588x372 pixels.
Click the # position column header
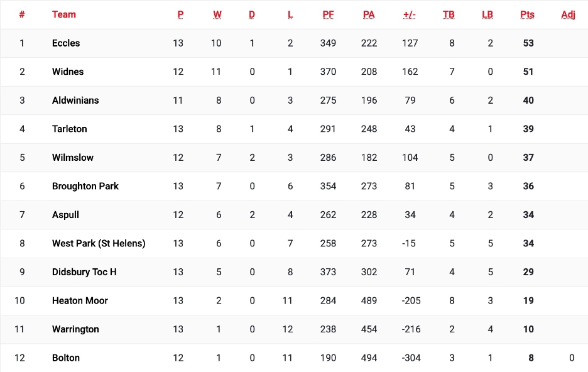22,14
